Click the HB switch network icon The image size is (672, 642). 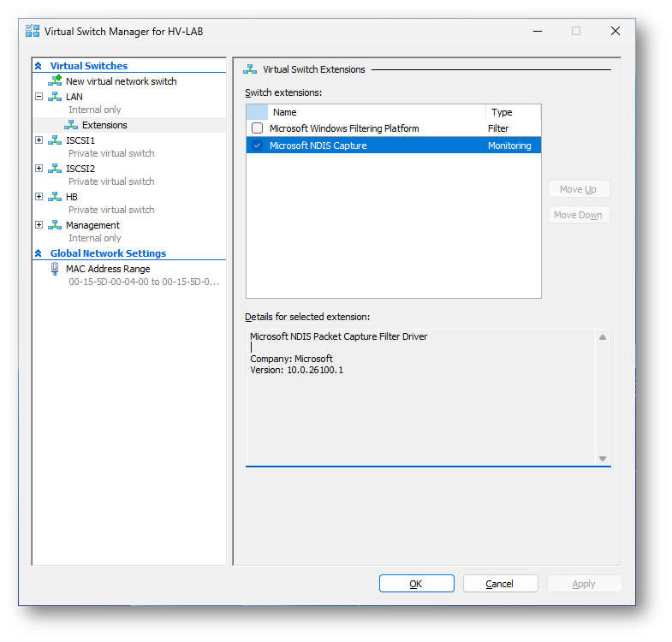click(55, 197)
